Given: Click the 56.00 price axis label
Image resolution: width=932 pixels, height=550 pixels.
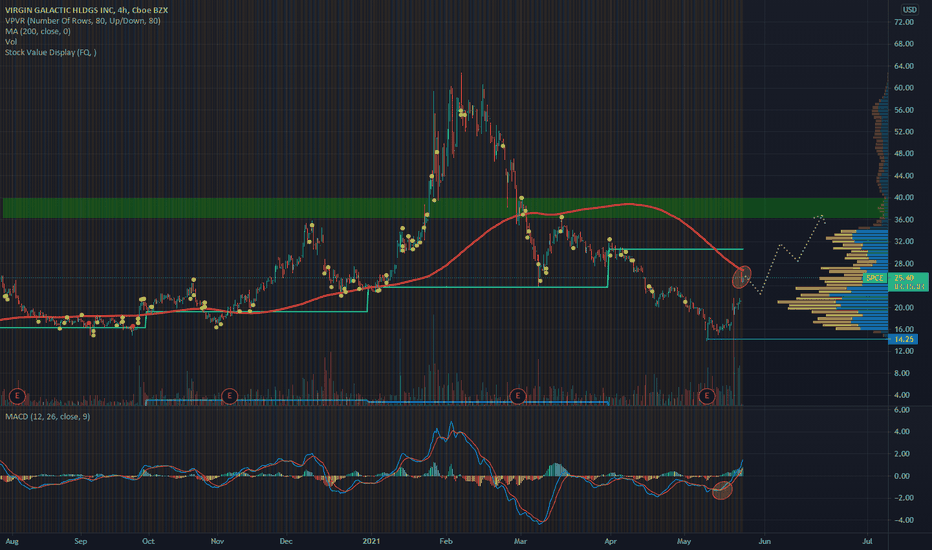Looking at the screenshot, I should coord(903,110).
